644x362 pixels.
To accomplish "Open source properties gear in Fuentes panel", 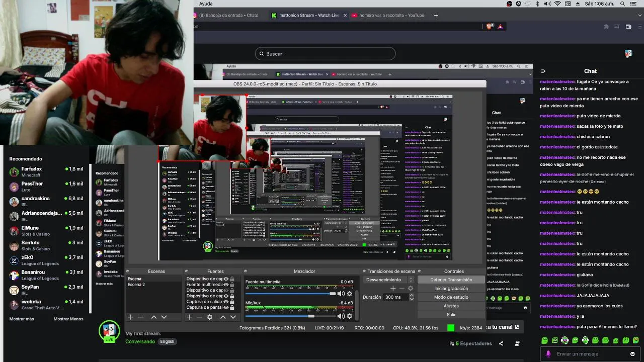I will coord(210,317).
